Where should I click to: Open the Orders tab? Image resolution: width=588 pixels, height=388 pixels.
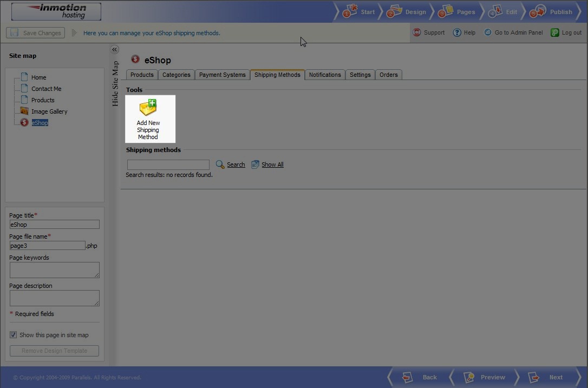[x=389, y=75]
